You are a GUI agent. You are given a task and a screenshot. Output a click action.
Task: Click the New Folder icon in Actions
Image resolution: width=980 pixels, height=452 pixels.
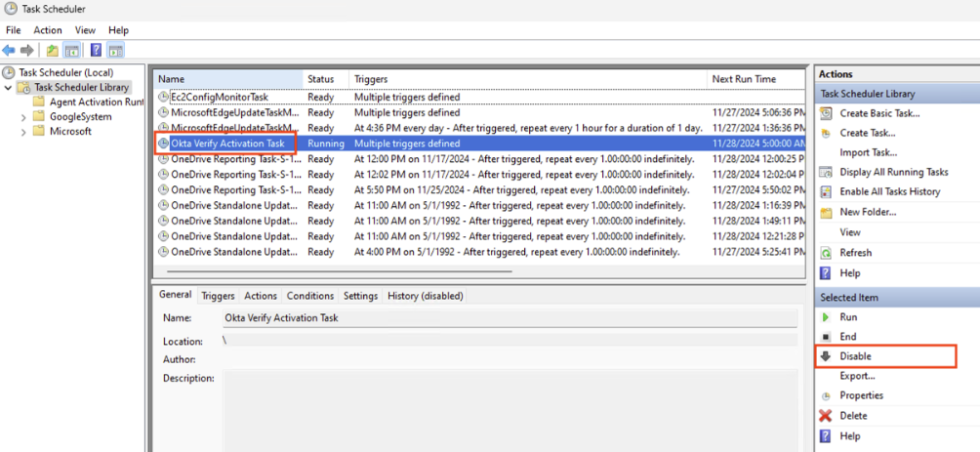(826, 213)
